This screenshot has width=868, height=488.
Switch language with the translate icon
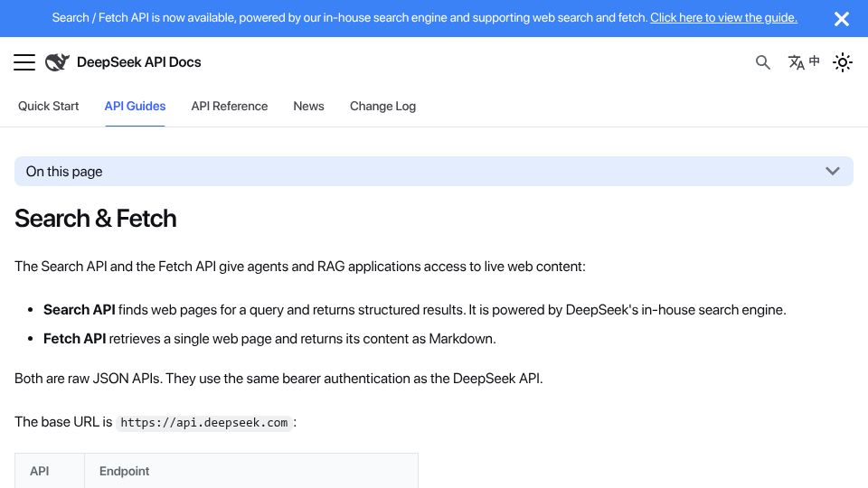(803, 62)
